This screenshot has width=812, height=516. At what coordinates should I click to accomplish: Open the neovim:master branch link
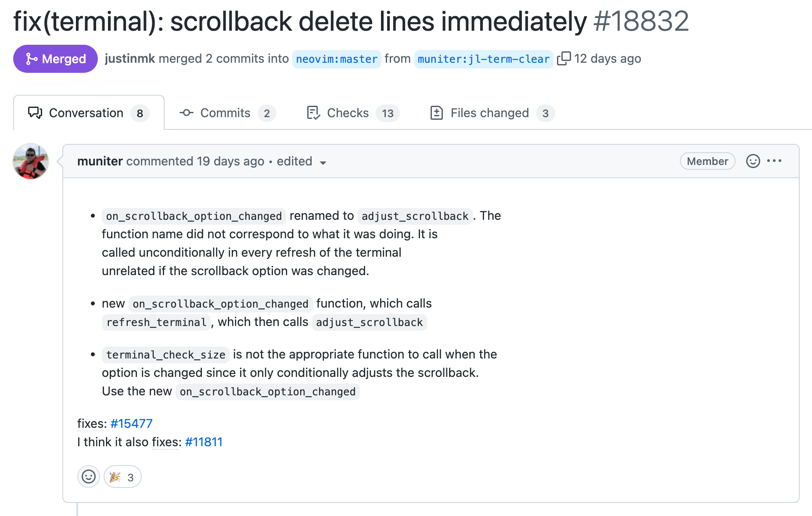click(336, 58)
